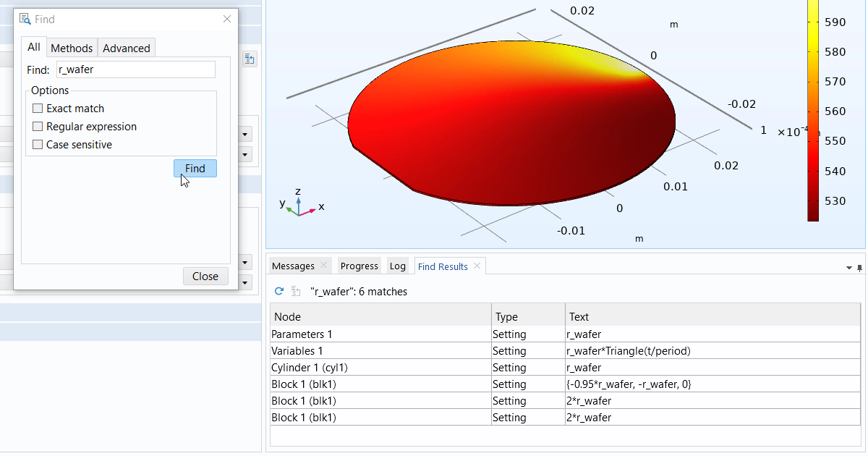The image size is (868, 456).
Task: Pin the results panel with the pin icon
Action: [x=859, y=268]
